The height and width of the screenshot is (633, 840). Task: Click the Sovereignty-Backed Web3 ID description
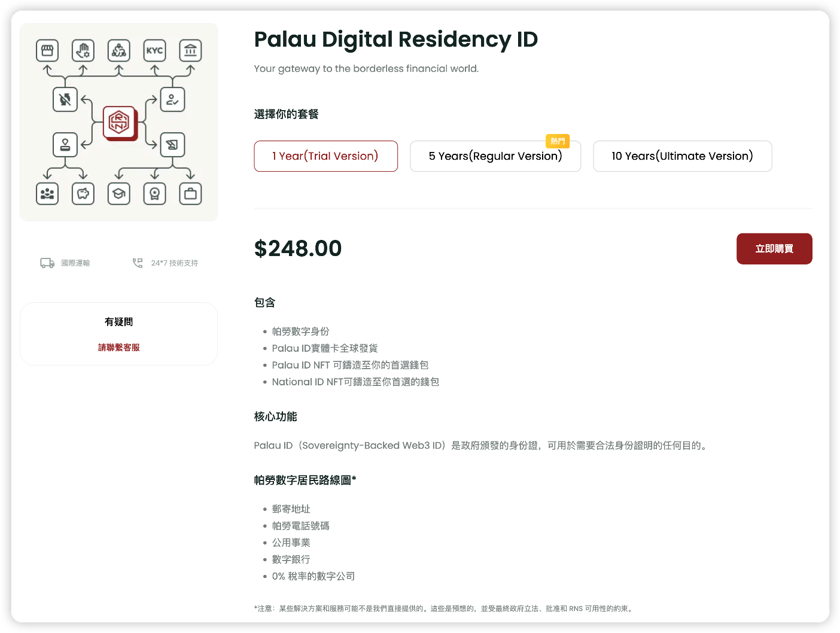coord(482,446)
